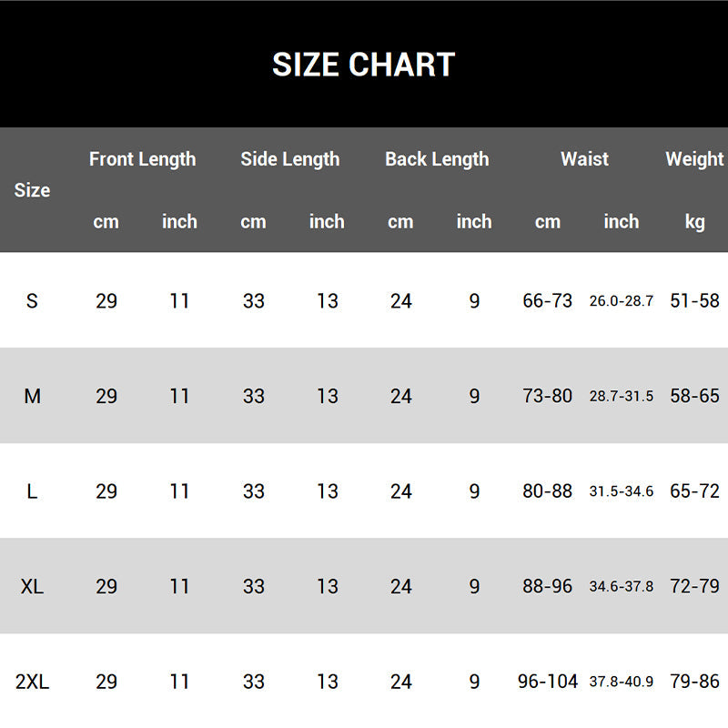Click waist value 28.7-31.5 inch
Image resolution: width=728 pixels, height=728 pixels.
622,397
